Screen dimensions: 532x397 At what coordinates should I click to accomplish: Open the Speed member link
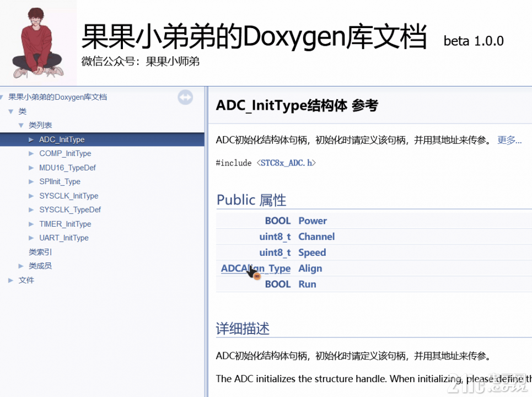tap(312, 253)
